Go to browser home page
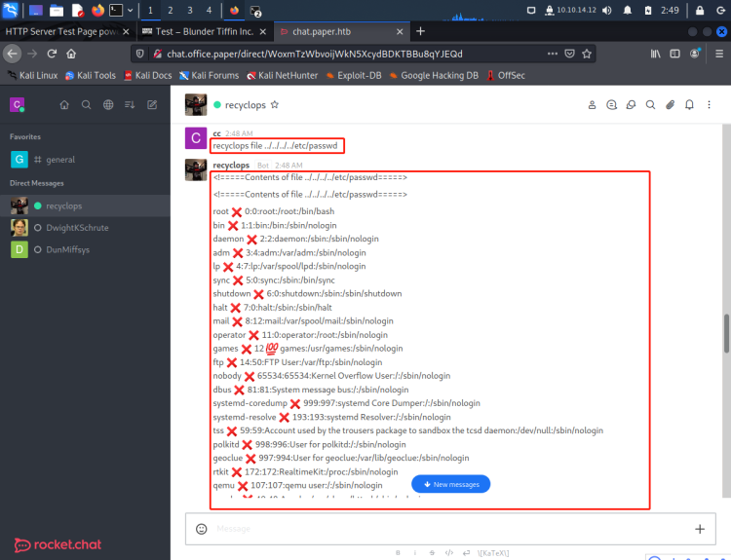Screen dimensions: 731x560 (71, 54)
